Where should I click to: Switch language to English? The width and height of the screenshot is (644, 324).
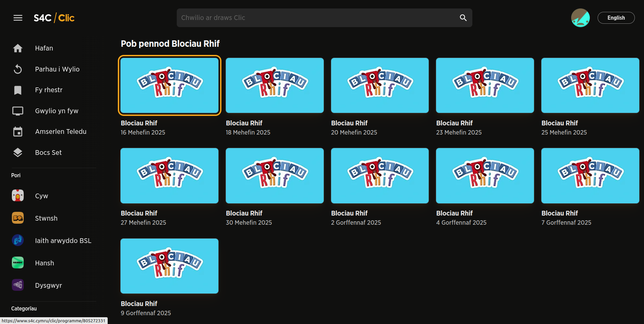point(616,18)
